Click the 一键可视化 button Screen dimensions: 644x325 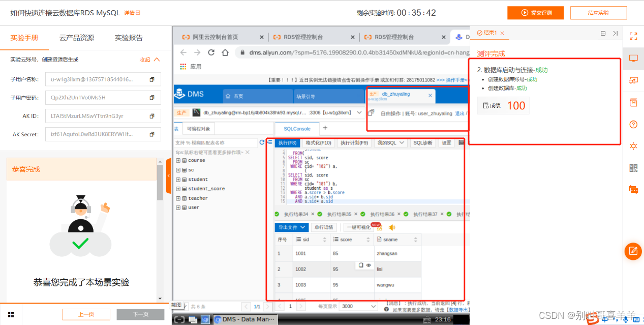[x=359, y=227]
